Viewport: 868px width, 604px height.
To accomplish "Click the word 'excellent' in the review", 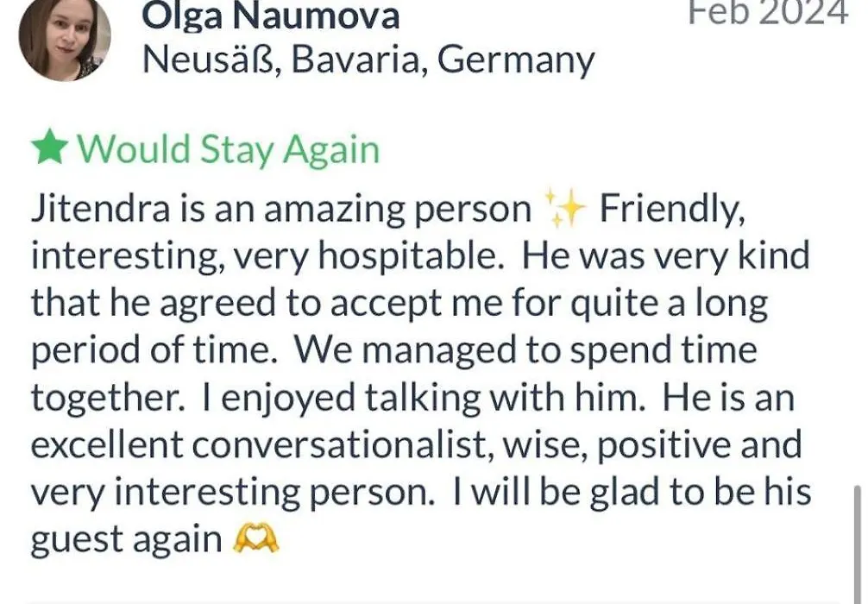I will (107, 444).
